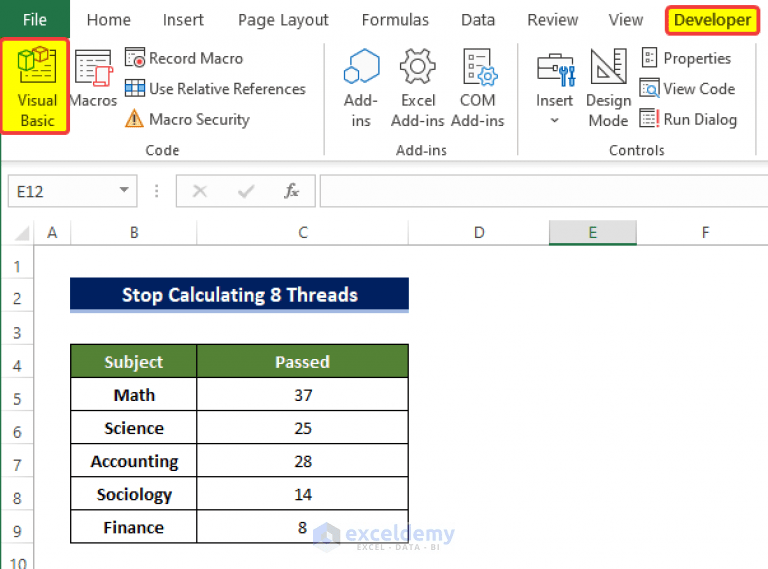
Task: Expand the Name Box dropdown arrow
Action: 124,190
